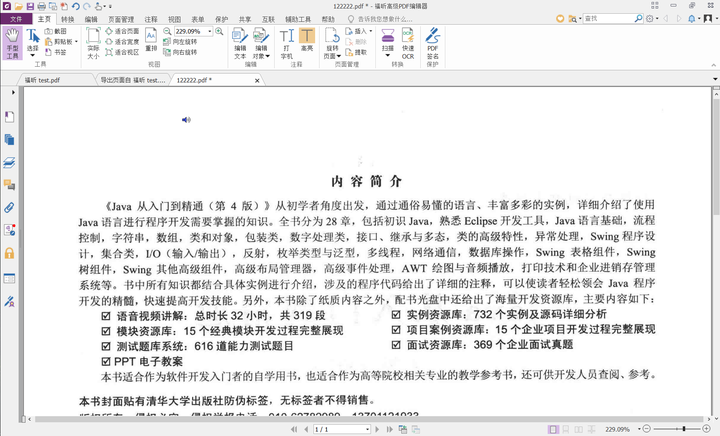
Task: Open Edit Text (编辑文本) tool
Action: pos(240,43)
